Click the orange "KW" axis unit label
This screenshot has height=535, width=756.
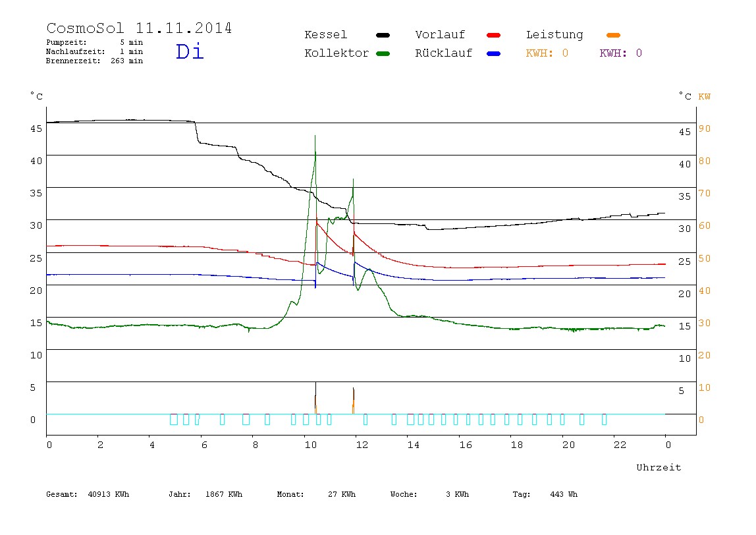click(705, 96)
